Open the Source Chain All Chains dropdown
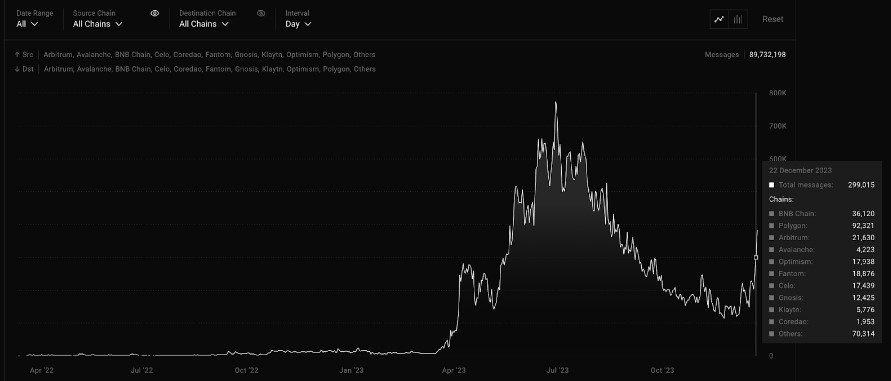 [x=97, y=24]
